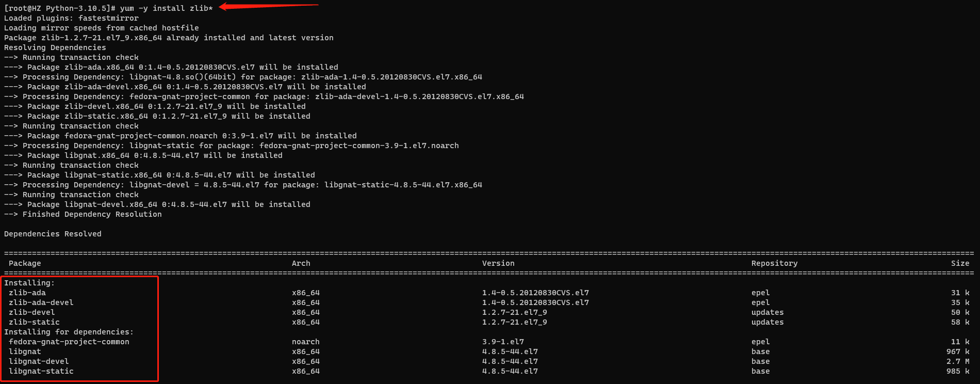
Task: Click the 'noarch' arch value
Action: 306,342
